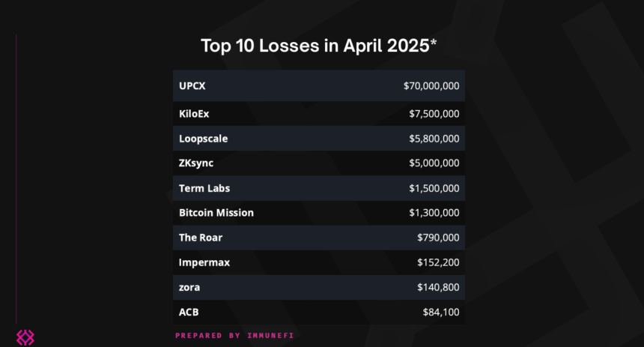Click the Bitcoin Mission name
Viewport: 644px width, 347px height.
pos(216,213)
